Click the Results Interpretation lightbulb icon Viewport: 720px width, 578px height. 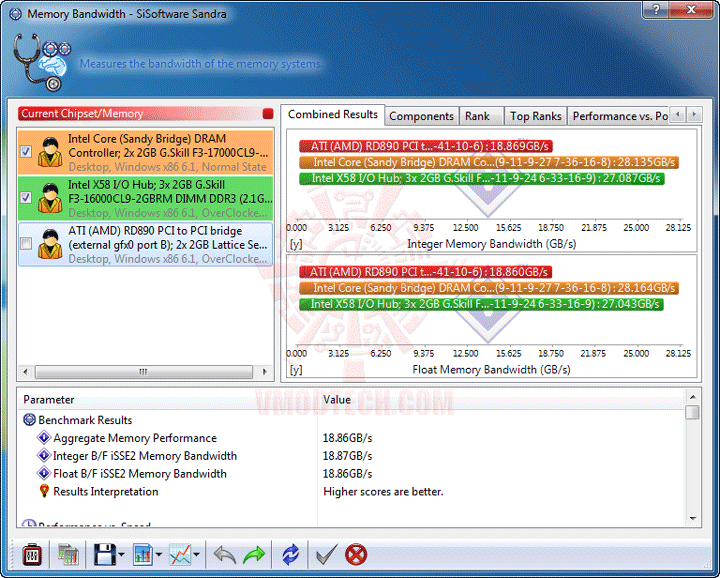pyautogui.click(x=44, y=491)
